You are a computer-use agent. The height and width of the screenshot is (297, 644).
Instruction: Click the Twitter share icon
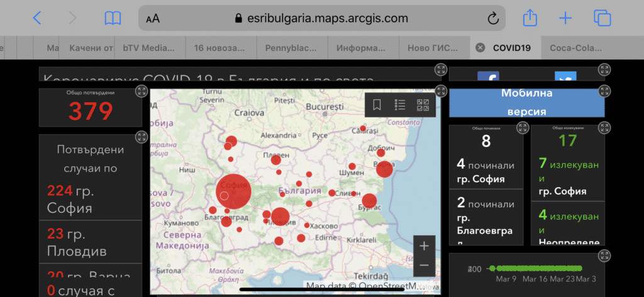pyautogui.click(x=565, y=78)
